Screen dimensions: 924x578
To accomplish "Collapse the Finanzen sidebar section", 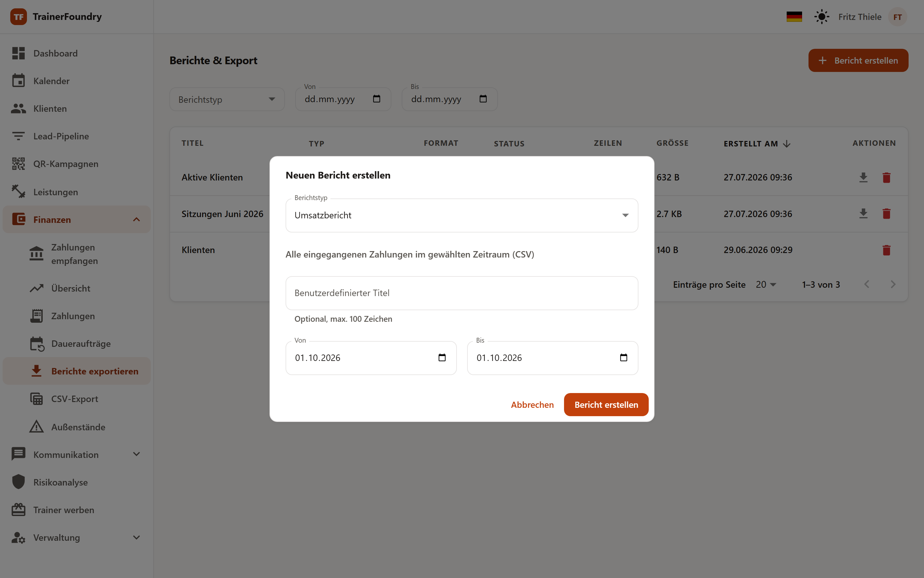I will [136, 219].
